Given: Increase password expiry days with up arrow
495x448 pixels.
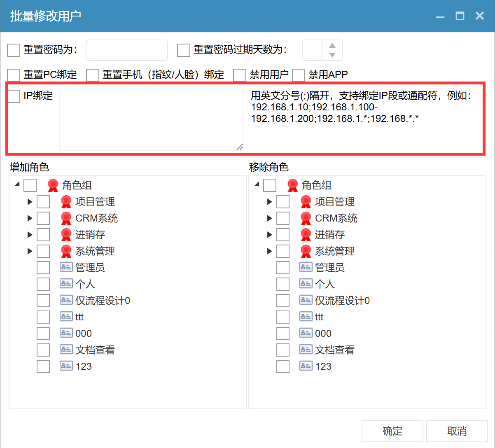Looking at the screenshot, I should (x=332, y=46).
